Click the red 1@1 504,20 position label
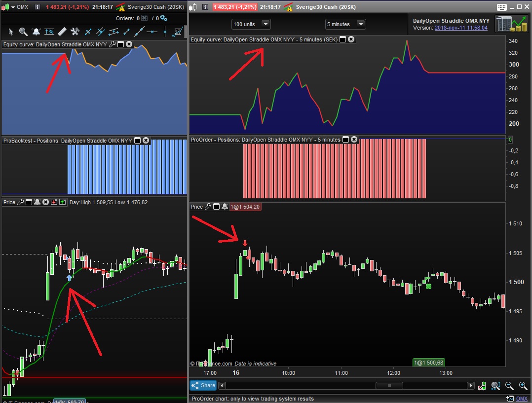The height and width of the screenshot is (403, 532). (245, 207)
